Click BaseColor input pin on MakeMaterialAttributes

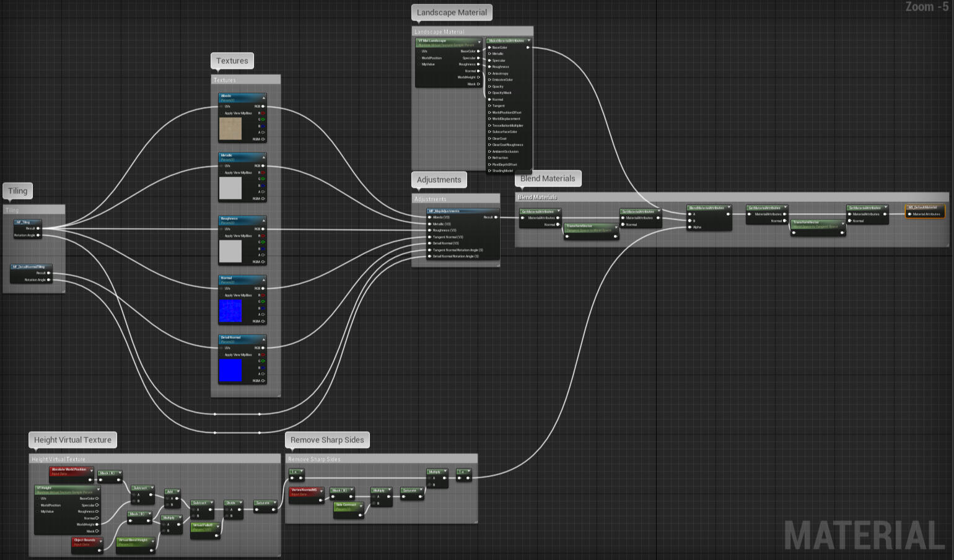(489, 48)
